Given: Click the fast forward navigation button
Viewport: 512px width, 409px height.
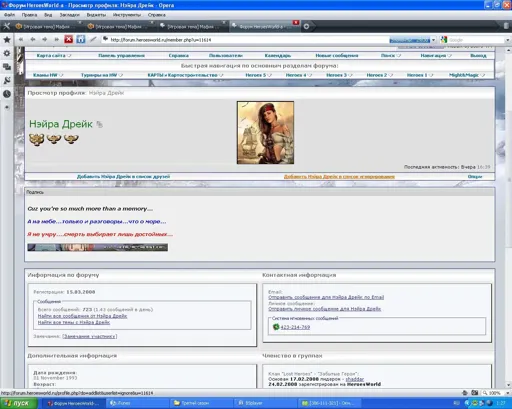Looking at the screenshot, I should point(57,39).
